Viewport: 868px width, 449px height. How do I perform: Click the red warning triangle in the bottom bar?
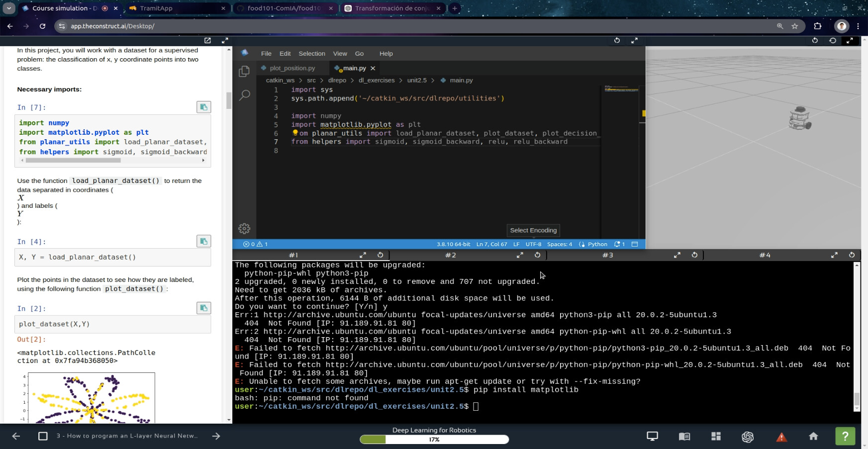781,437
